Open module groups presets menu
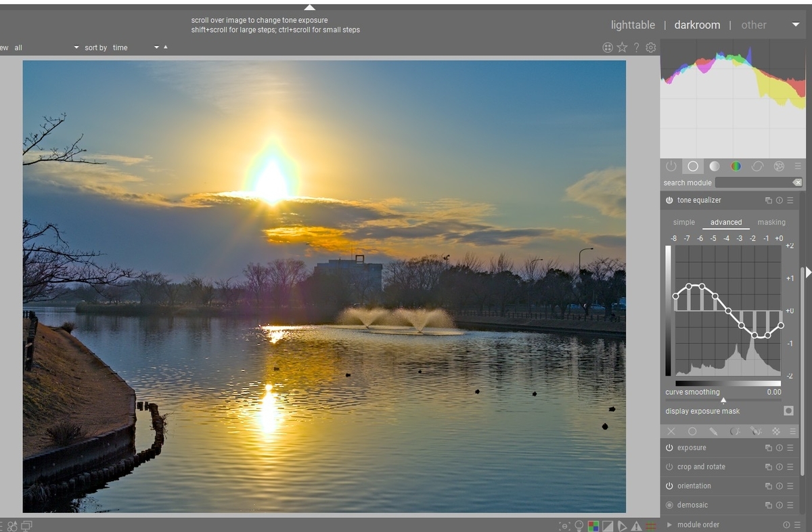This screenshot has height=532, width=812. (798, 166)
